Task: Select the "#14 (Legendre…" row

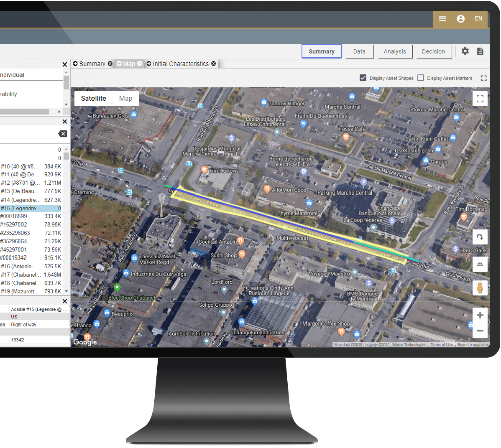Action: pos(31,200)
